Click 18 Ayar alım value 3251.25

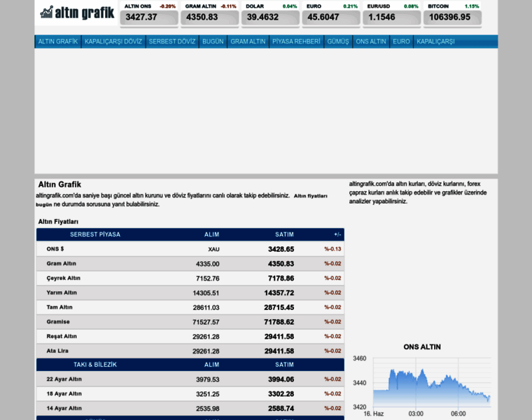208,394
